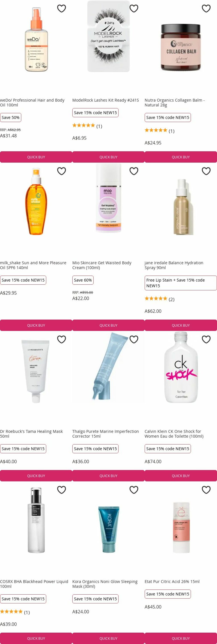Screen dimensions: 217x644
Task: Heart the CK One Shock perfume
Action: (x=206, y=339)
